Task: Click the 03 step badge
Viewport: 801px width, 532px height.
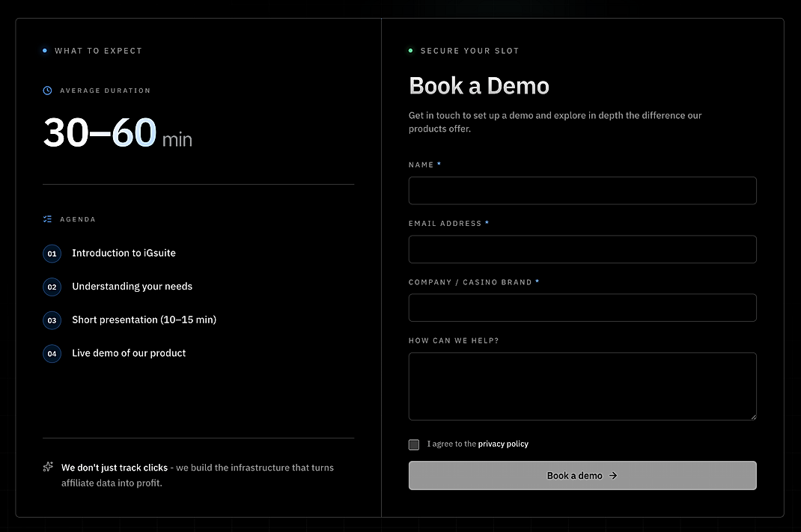Action: point(52,320)
